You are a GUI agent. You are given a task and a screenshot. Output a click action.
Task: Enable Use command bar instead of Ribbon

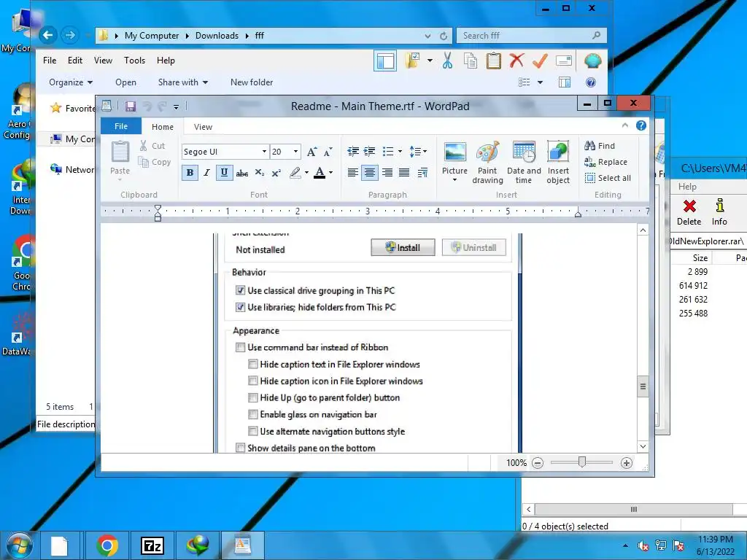[241, 347]
